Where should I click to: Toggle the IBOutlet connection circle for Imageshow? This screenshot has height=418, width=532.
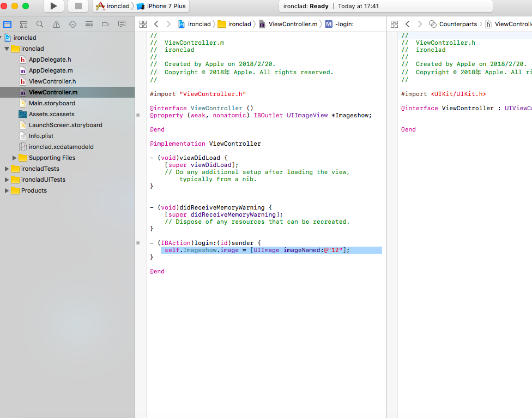point(138,115)
